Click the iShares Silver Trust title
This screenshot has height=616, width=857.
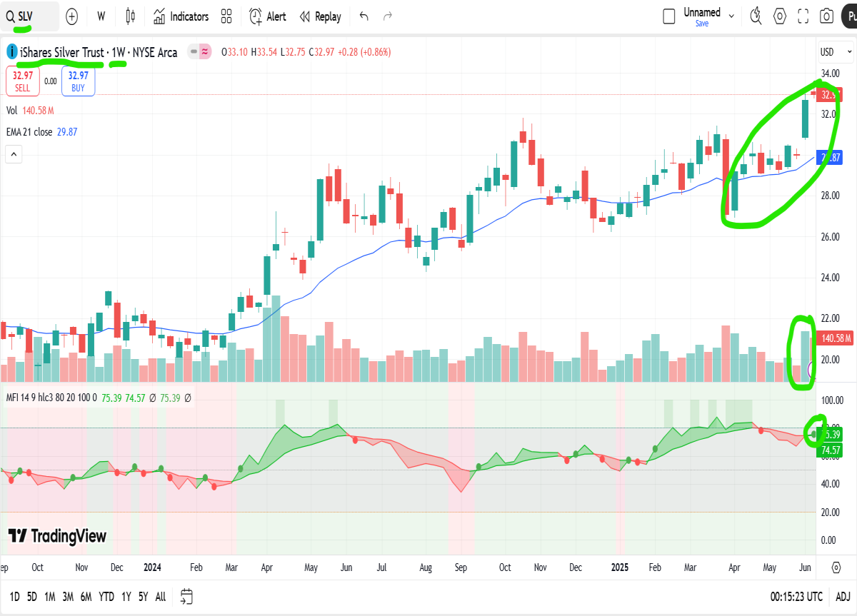[x=62, y=52]
